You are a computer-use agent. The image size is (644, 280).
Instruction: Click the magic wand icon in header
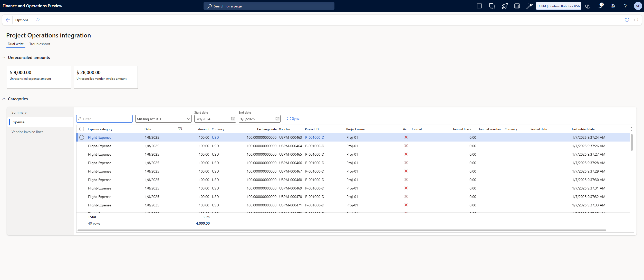coord(529,6)
